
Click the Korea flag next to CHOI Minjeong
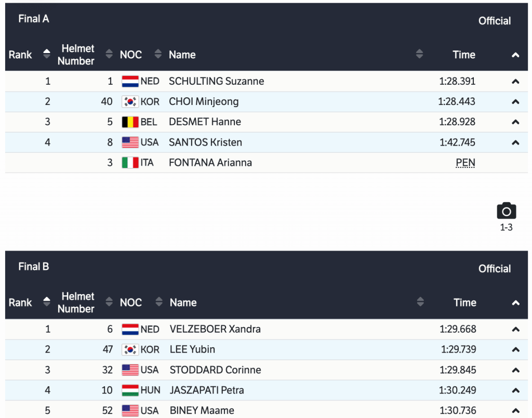(x=130, y=102)
